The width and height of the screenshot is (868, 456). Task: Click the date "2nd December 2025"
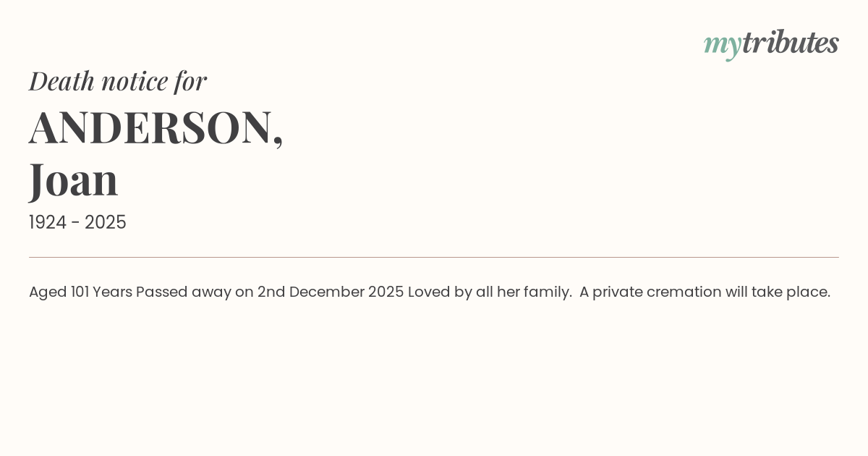(331, 292)
